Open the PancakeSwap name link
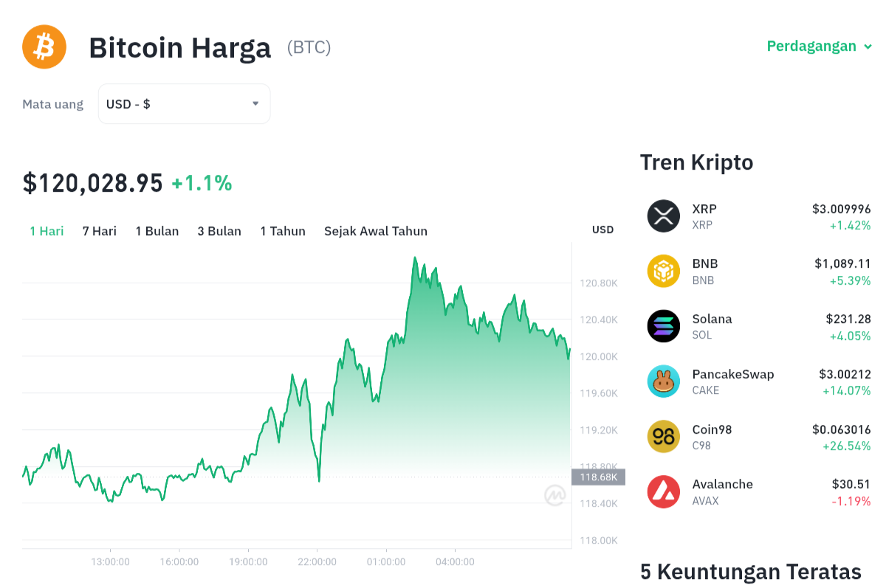Image resolution: width=886 pixels, height=588 pixels. (732, 374)
